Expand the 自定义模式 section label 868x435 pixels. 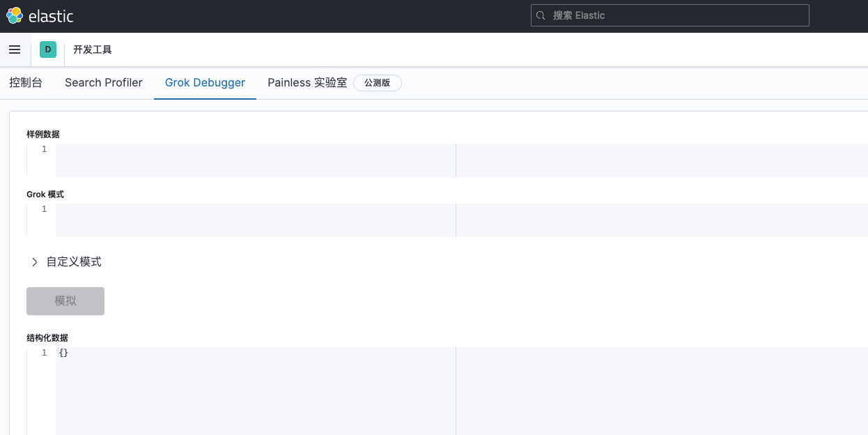[x=74, y=262]
